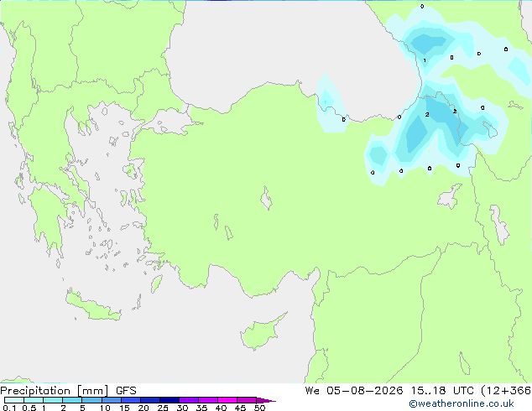Click the "10" legend label
Image resolution: width=532 pixels, height=411 pixels.
tap(105, 408)
